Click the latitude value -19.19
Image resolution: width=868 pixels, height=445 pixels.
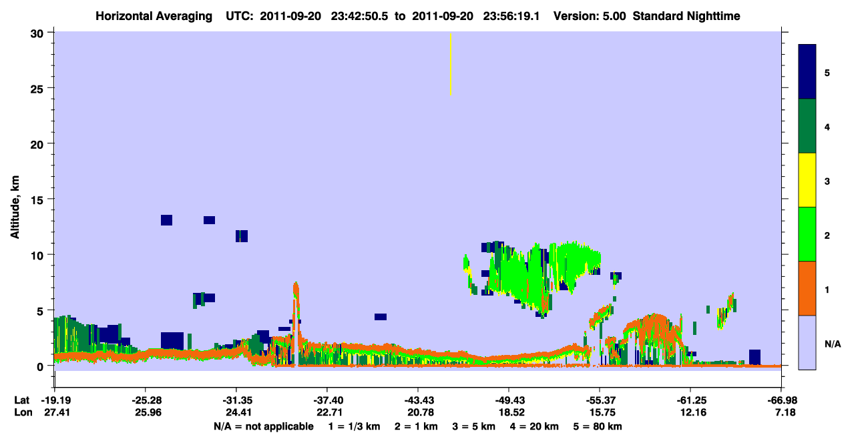coord(55,400)
